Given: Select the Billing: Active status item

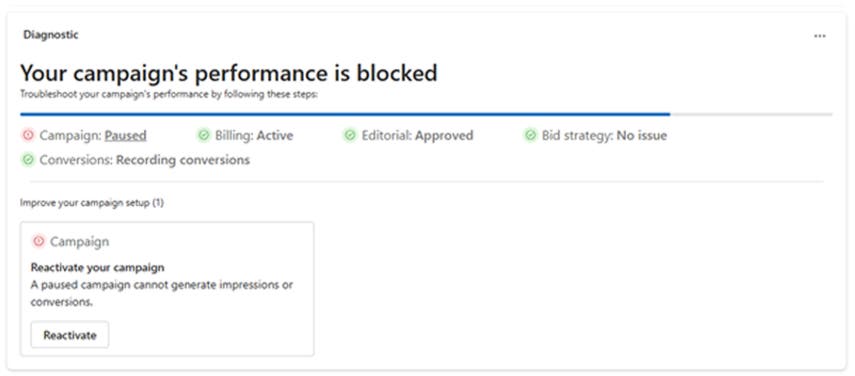Looking at the screenshot, I should (245, 135).
